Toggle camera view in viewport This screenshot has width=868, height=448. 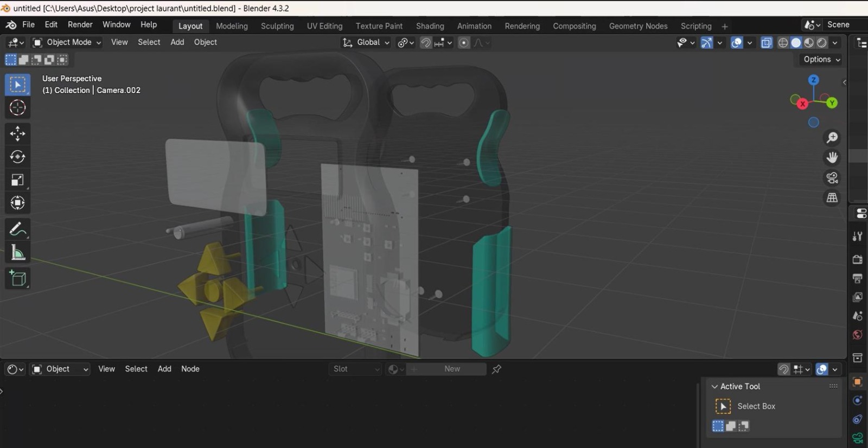[x=832, y=178]
